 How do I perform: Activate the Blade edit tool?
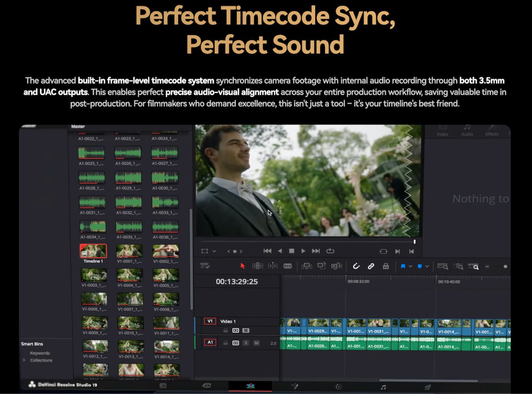[x=287, y=266]
